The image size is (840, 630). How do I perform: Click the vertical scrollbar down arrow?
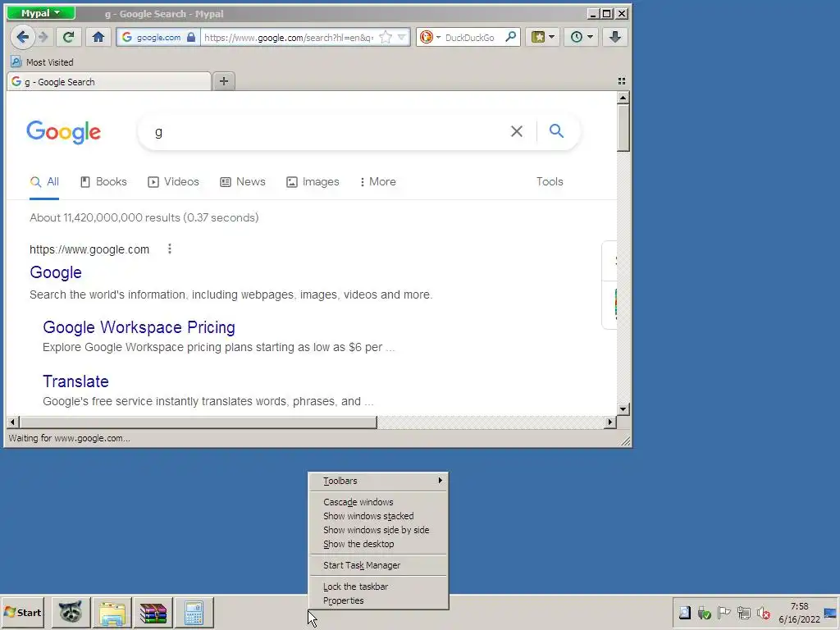pyautogui.click(x=623, y=409)
